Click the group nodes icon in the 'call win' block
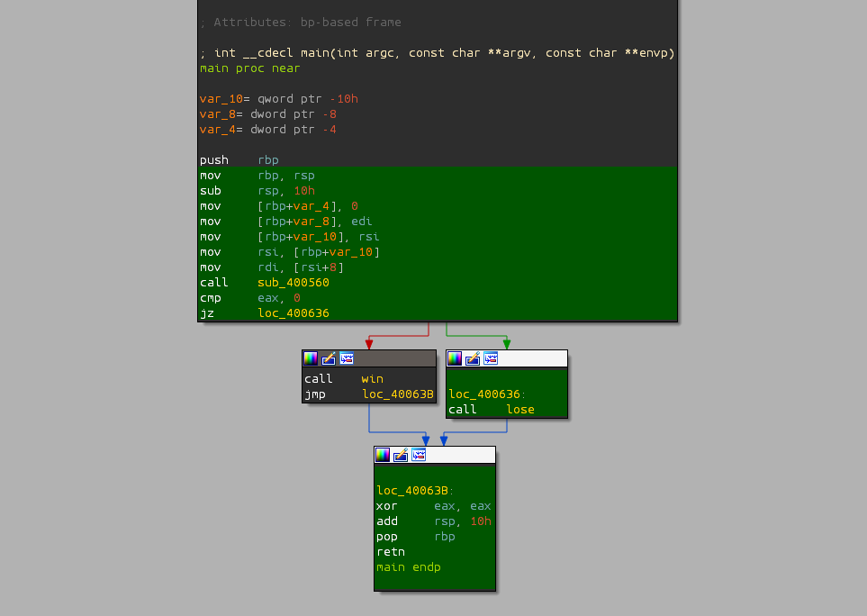 pos(347,358)
